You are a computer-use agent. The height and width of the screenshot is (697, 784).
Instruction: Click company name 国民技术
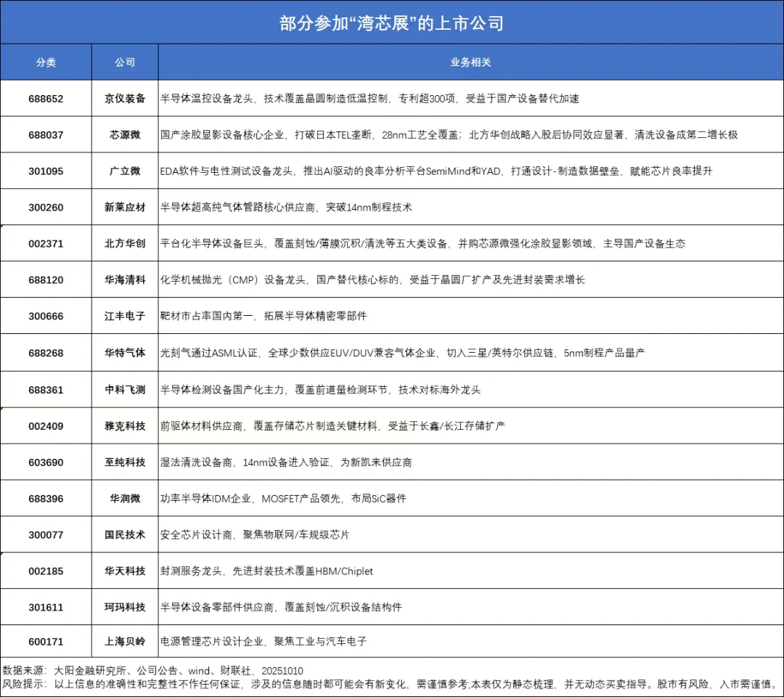click(125, 535)
